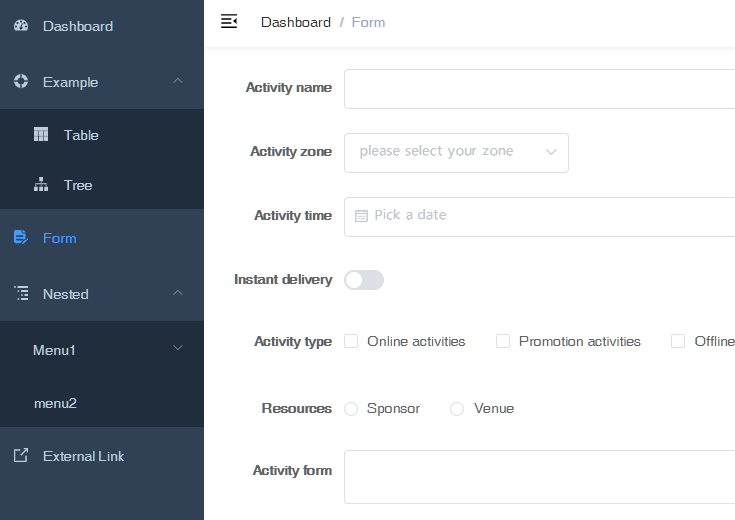
Task: Click the Activity time field label
Action: (293, 216)
